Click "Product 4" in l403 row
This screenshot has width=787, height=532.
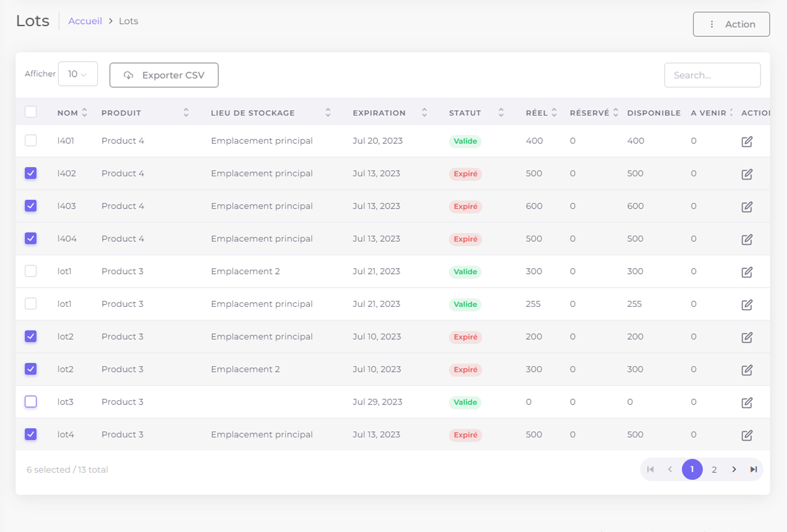click(x=123, y=206)
